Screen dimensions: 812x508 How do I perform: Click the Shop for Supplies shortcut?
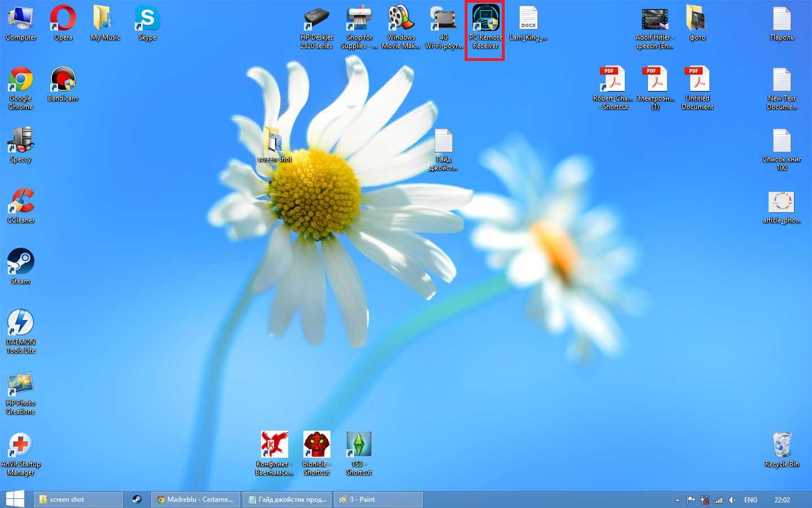tap(359, 28)
